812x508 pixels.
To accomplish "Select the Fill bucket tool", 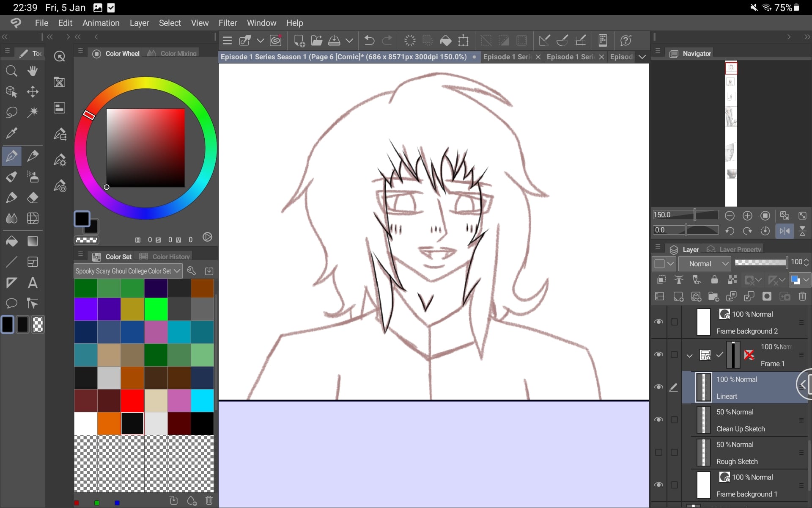I will pos(11,241).
